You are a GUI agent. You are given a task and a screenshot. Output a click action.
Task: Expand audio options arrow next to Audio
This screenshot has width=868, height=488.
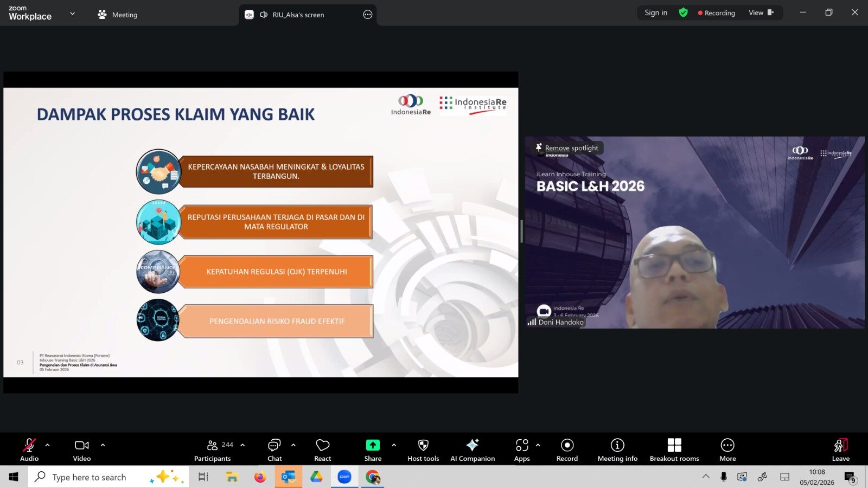[48, 445]
